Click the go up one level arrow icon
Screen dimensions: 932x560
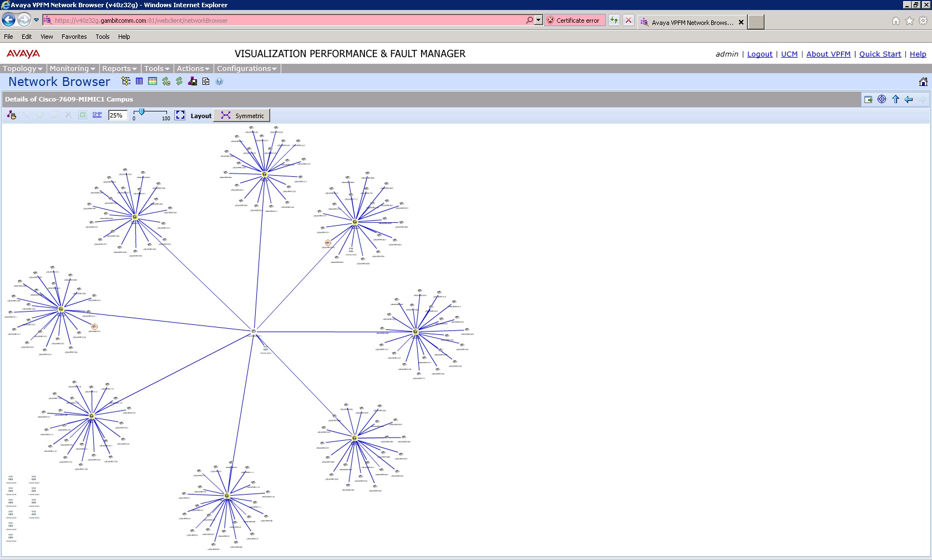pos(895,100)
